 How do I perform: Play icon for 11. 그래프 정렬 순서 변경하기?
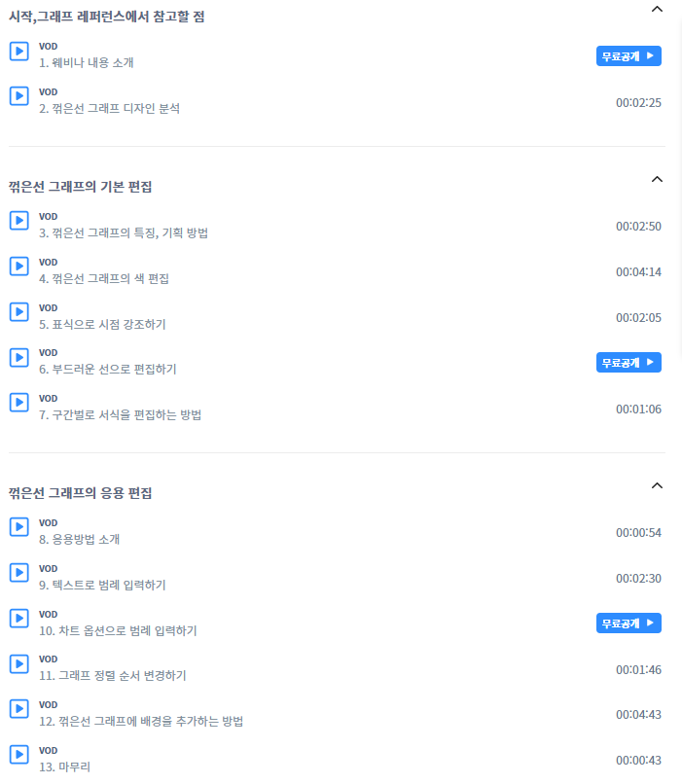click(x=19, y=664)
